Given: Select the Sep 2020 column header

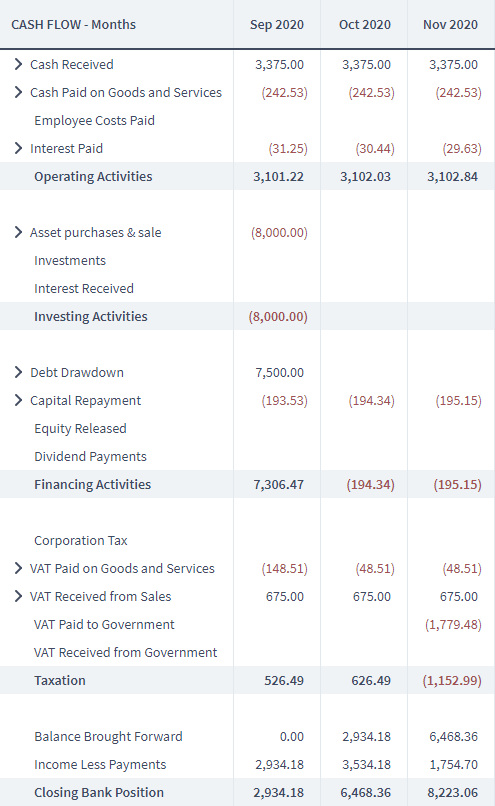Looking at the screenshot, I should point(277,25).
